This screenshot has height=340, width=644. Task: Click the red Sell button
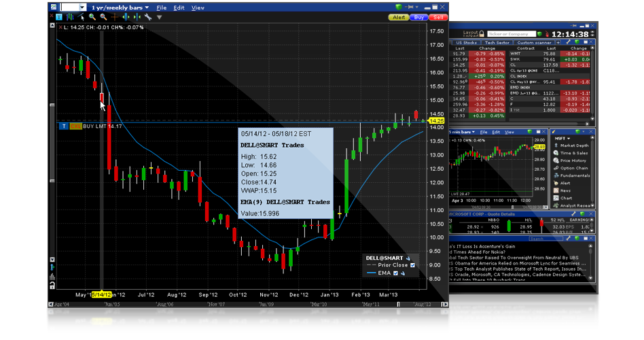[x=439, y=17]
